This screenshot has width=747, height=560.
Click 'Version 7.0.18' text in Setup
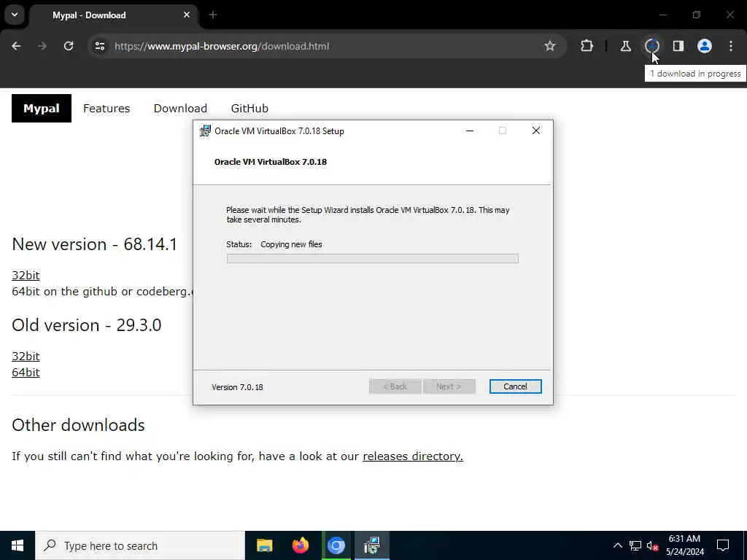[x=237, y=387]
